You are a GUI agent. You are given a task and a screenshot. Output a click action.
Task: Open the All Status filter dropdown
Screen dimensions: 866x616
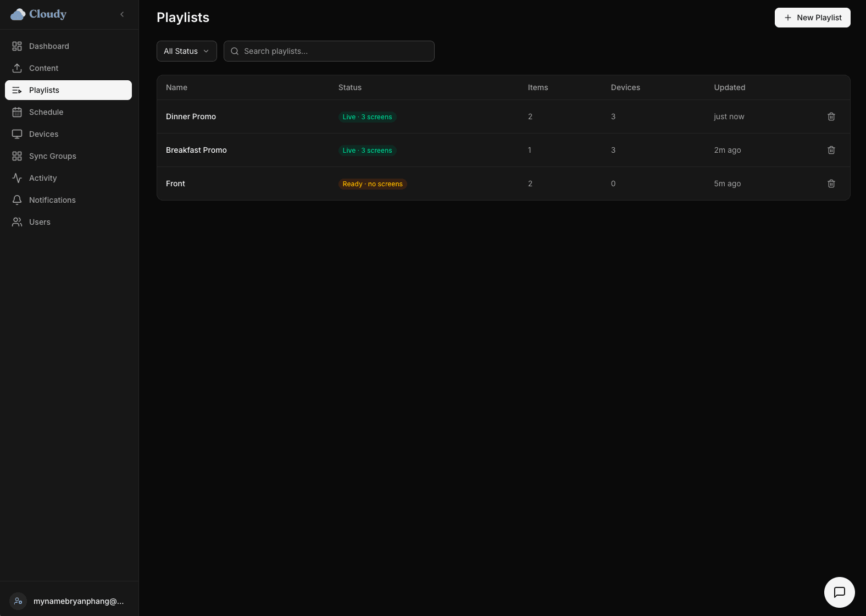(187, 51)
